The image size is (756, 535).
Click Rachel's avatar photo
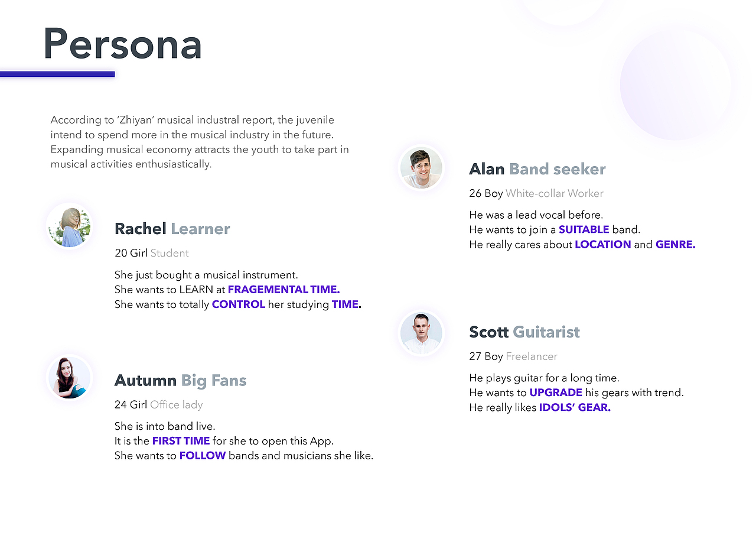point(70,225)
